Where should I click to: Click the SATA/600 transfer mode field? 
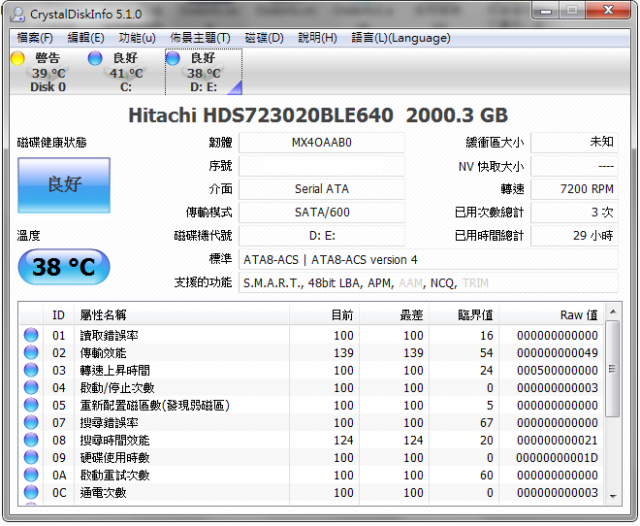tap(322, 213)
